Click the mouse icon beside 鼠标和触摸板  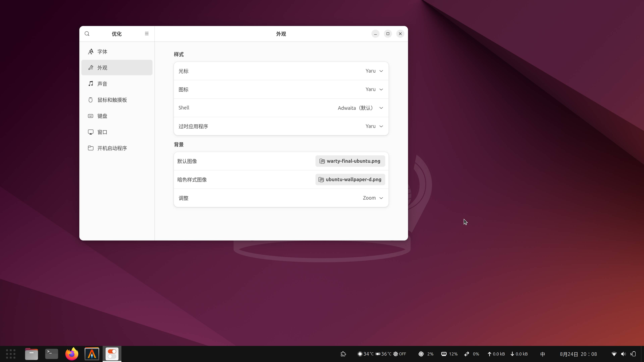91,100
